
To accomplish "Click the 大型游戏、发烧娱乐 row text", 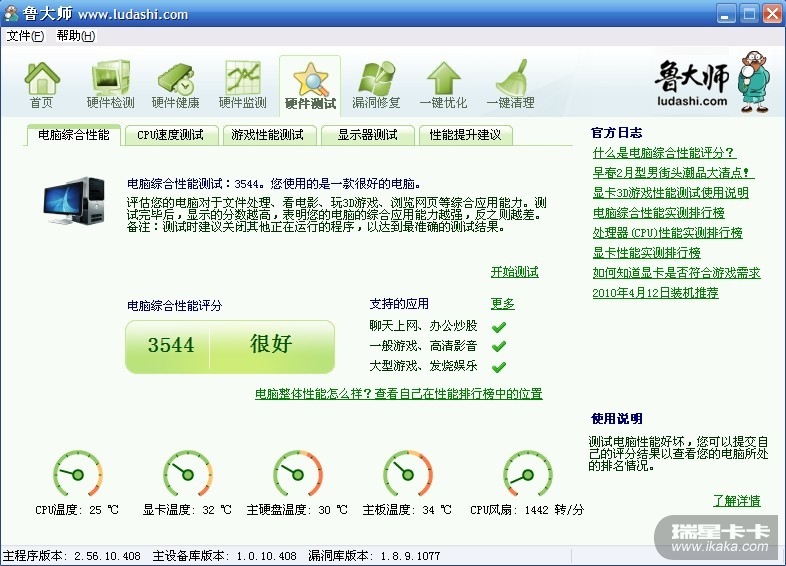I will pos(424,366).
